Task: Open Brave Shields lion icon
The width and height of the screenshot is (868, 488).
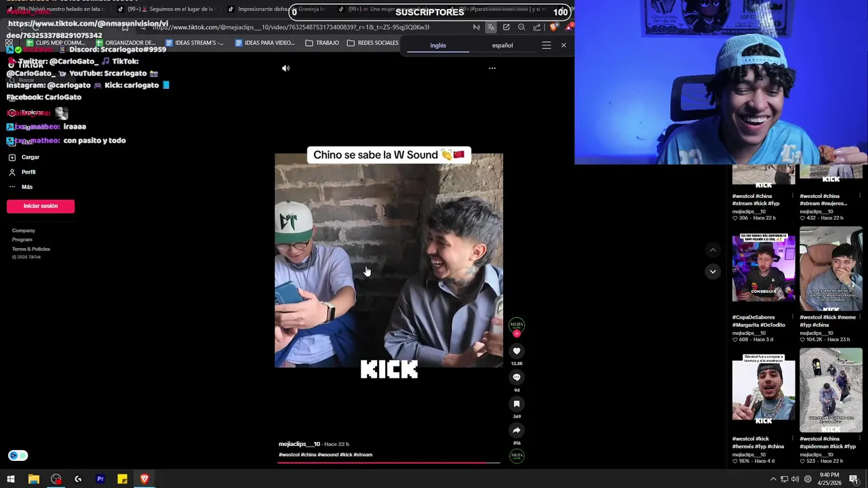Action: [x=553, y=27]
